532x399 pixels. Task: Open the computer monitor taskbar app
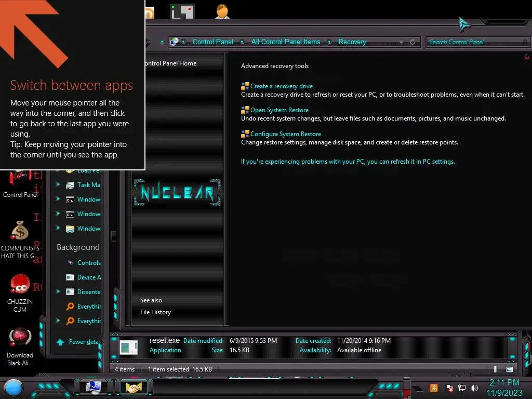click(x=93, y=387)
